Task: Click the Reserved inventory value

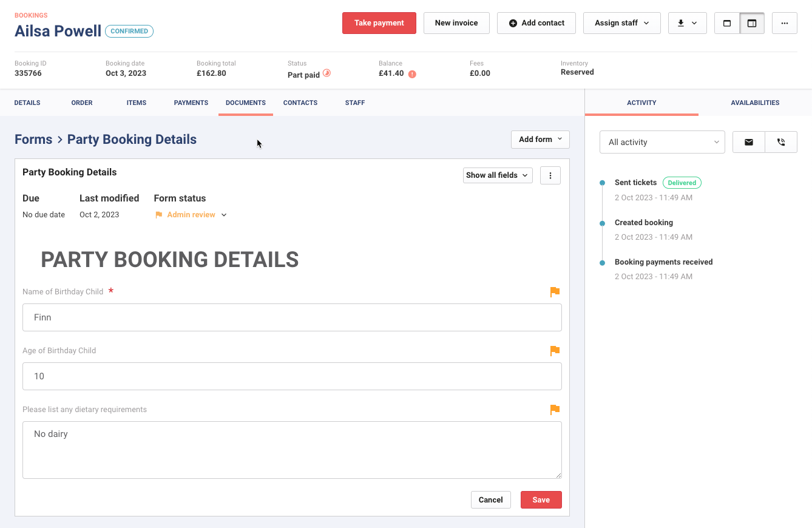Action: coord(577,72)
